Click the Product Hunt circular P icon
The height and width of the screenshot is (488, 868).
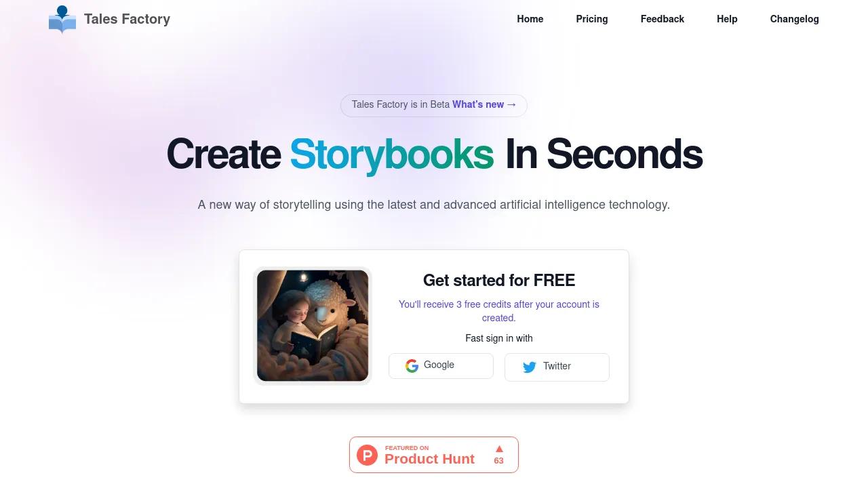pos(367,455)
